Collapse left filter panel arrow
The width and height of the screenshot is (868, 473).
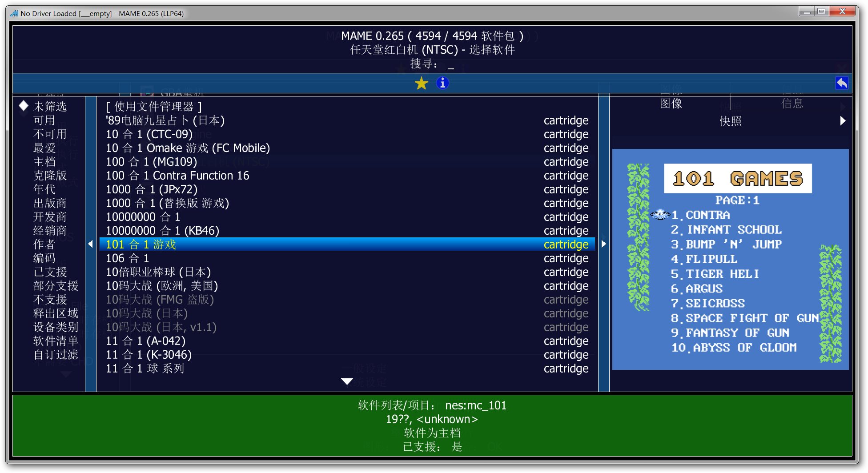[x=91, y=244]
